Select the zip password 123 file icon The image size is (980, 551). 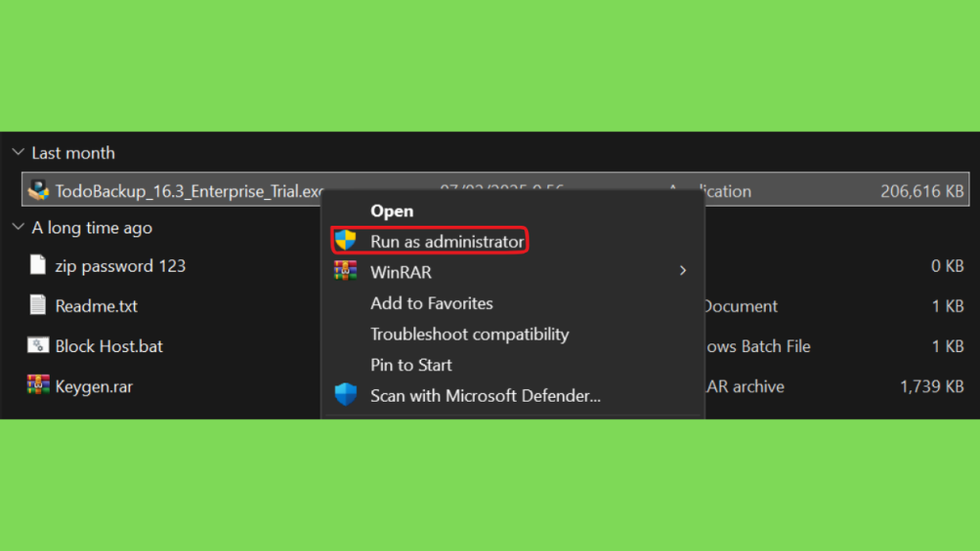pyautogui.click(x=37, y=265)
